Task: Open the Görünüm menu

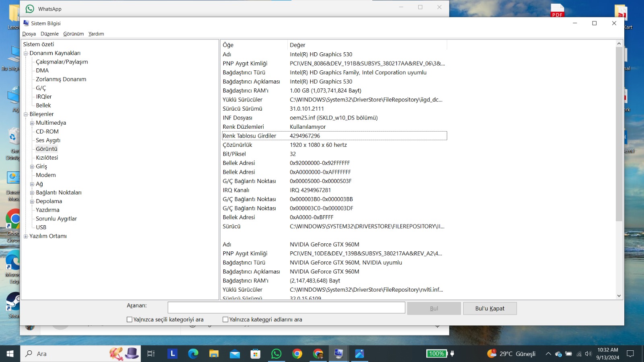Action: pos(74,34)
